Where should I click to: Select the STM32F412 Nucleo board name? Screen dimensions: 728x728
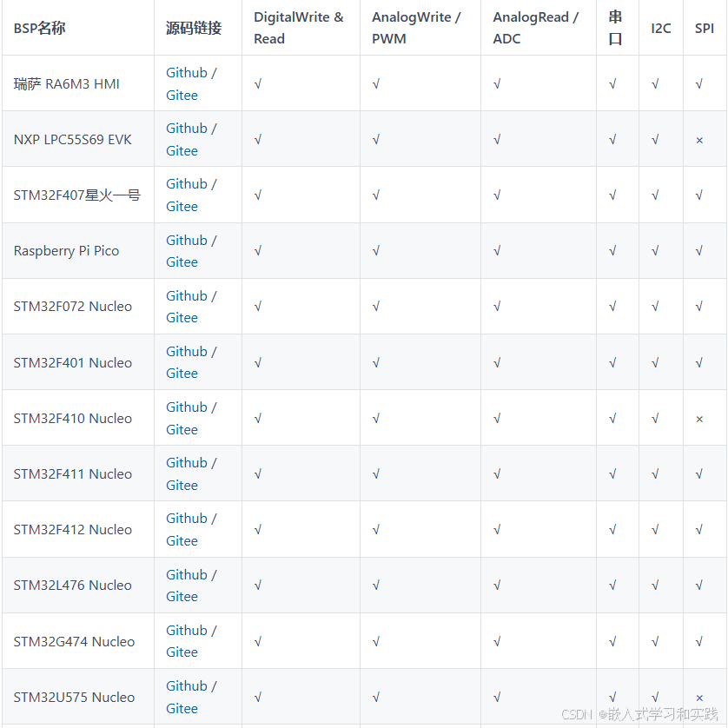tap(72, 530)
